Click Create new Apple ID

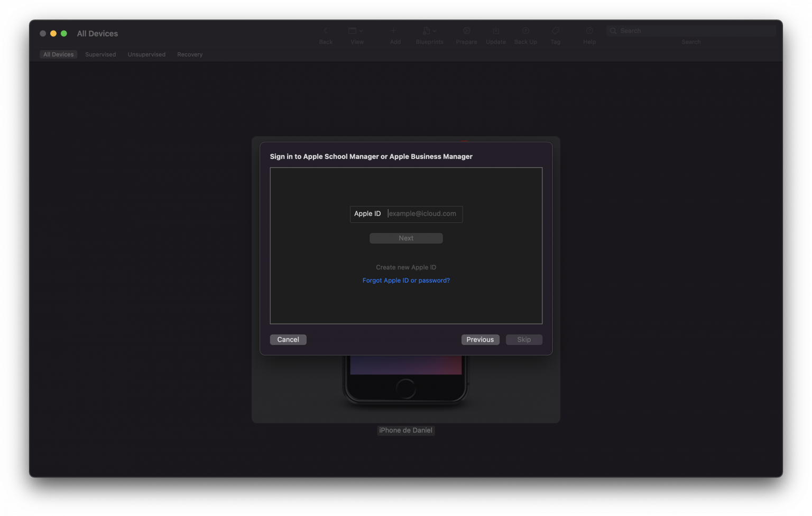(406, 267)
